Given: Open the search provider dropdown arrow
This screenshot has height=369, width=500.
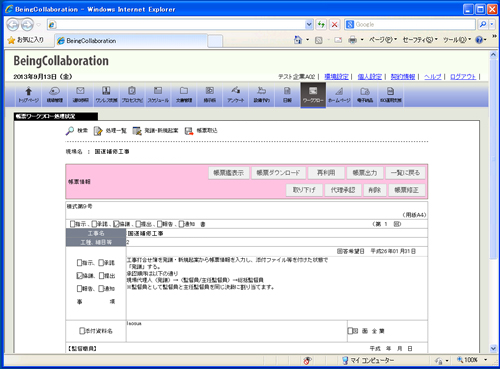Looking at the screenshot, I should coord(492,24).
